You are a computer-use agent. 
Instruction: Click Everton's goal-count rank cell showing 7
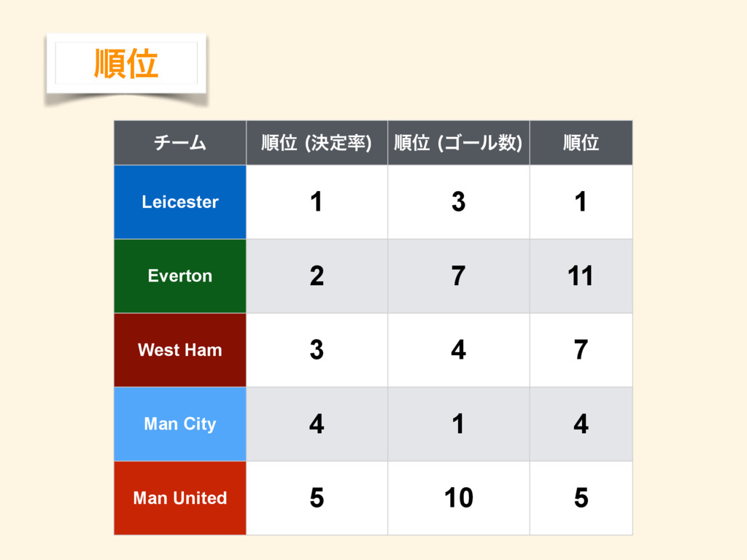(458, 276)
